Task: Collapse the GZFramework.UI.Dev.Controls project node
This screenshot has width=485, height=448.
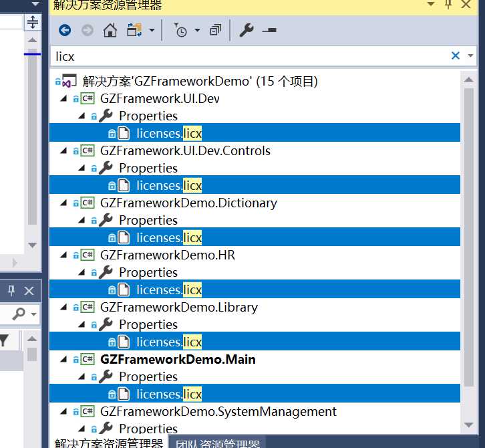Action: click(64, 150)
